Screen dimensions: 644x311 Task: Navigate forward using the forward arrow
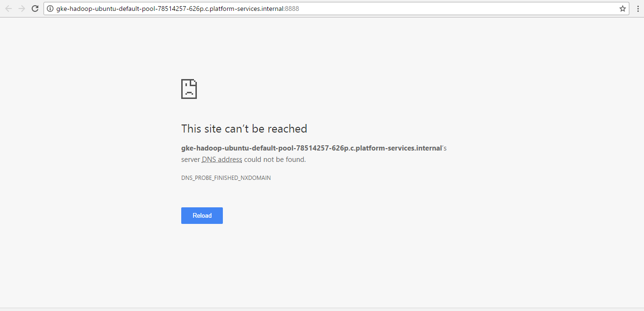click(x=21, y=8)
